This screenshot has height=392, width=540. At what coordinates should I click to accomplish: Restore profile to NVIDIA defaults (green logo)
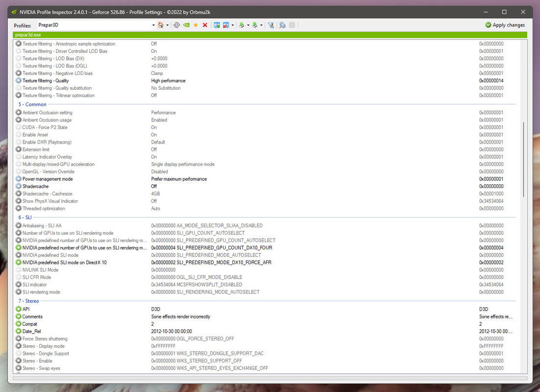(x=186, y=25)
